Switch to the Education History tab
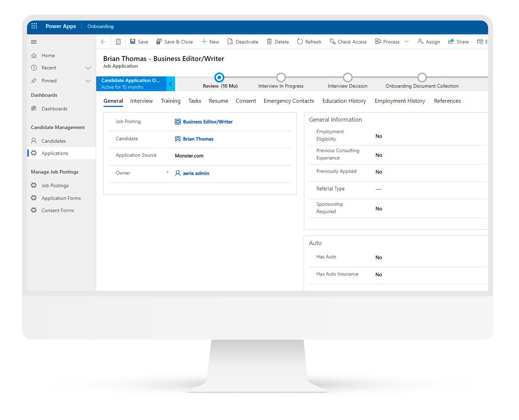The width and height of the screenshot is (519, 420). 344,101
